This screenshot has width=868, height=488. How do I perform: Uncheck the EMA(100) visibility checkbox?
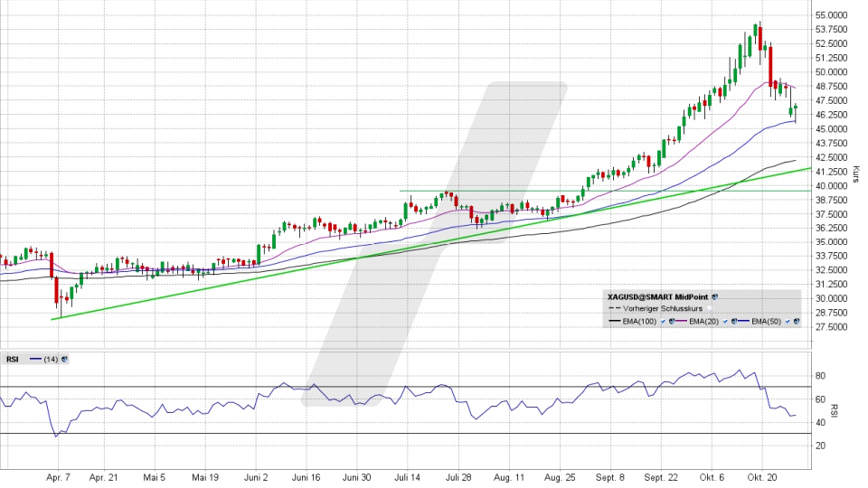pyautogui.click(x=662, y=322)
